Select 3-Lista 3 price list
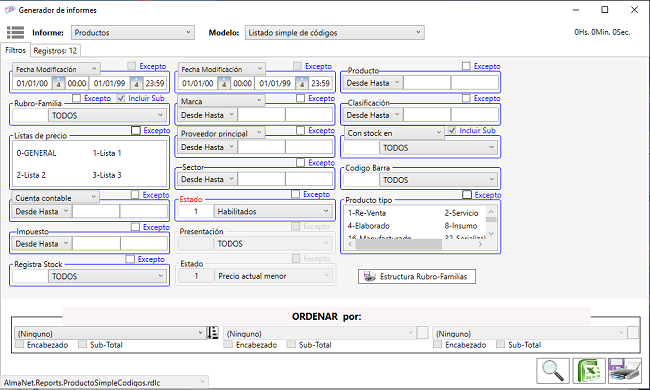Screen dimensions: 650x390 (107, 175)
